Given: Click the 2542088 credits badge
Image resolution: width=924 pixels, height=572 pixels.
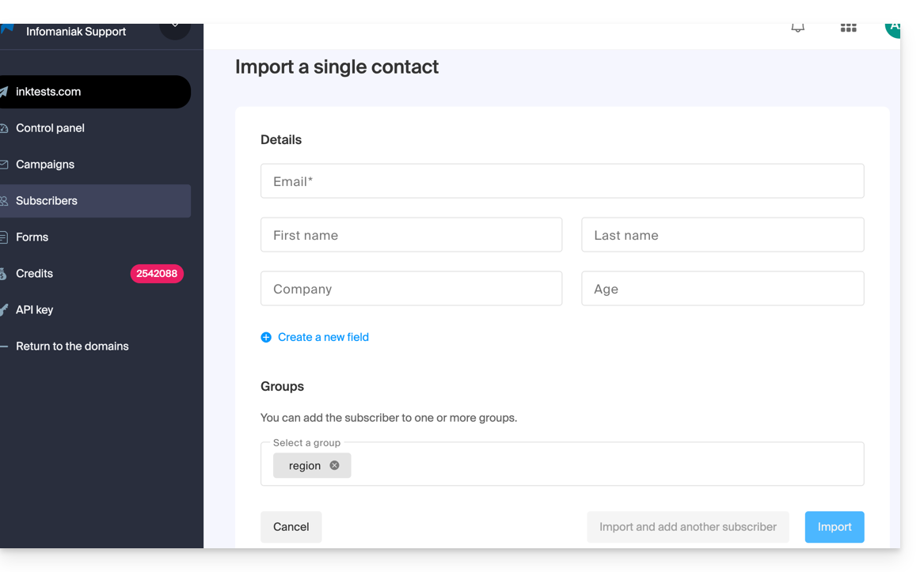Looking at the screenshot, I should [157, 274].
